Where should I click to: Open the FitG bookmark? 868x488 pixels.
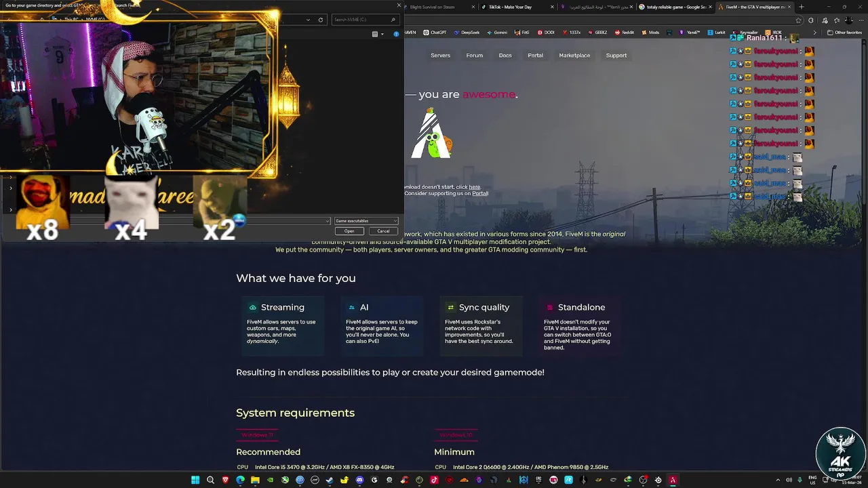point(522,33)
